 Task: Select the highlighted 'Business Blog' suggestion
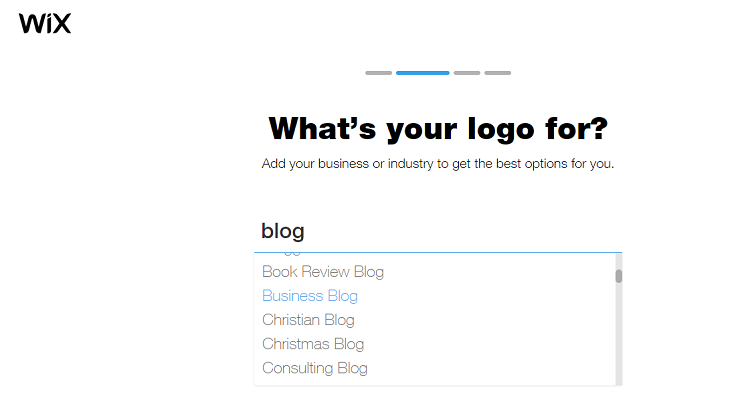[310, 296]
